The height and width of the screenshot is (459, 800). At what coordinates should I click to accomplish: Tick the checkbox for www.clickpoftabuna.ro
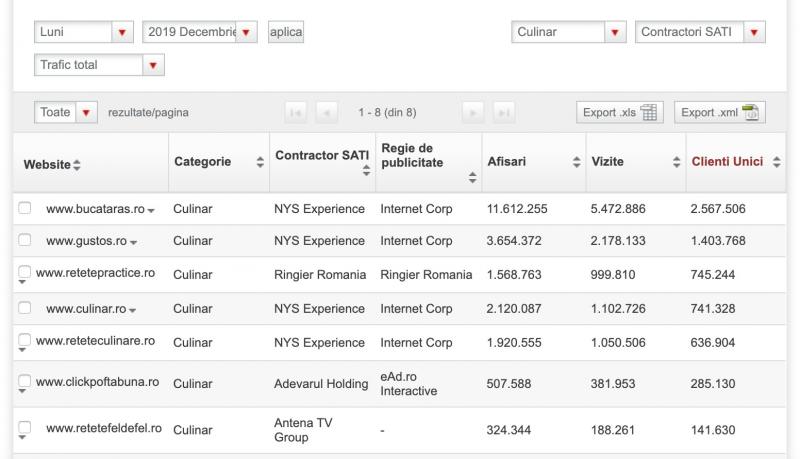[25, 381]
